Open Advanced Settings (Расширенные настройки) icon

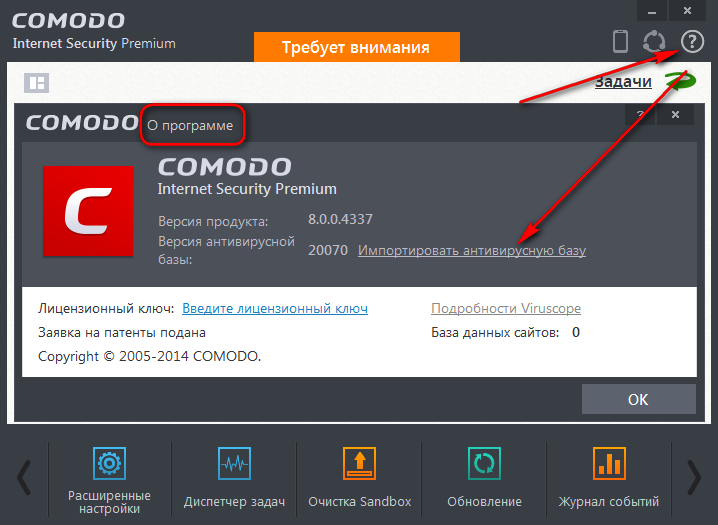pos(109,463)
